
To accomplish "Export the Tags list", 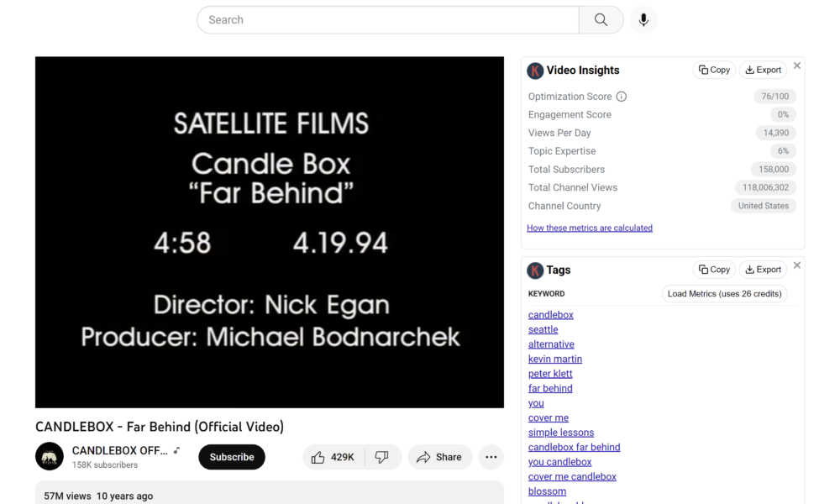I will (763, 270).
